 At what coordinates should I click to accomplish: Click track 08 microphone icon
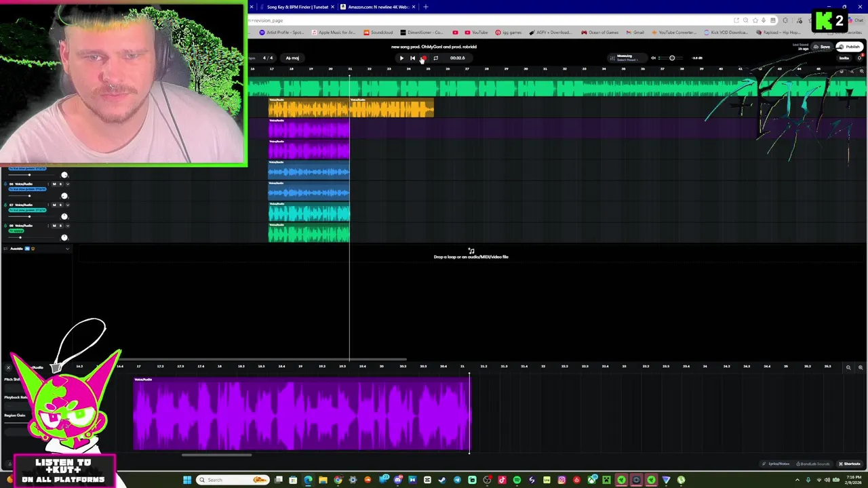(x=5, y=226)
